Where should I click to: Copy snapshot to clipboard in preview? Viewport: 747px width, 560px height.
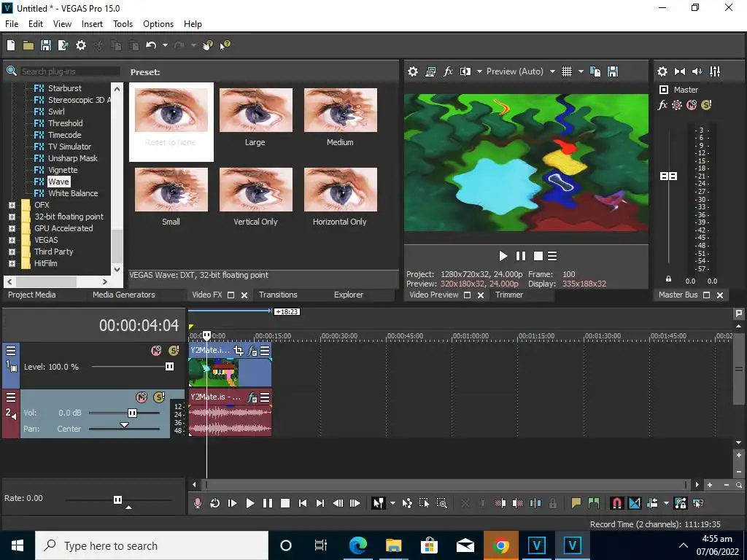pos(595,71)
